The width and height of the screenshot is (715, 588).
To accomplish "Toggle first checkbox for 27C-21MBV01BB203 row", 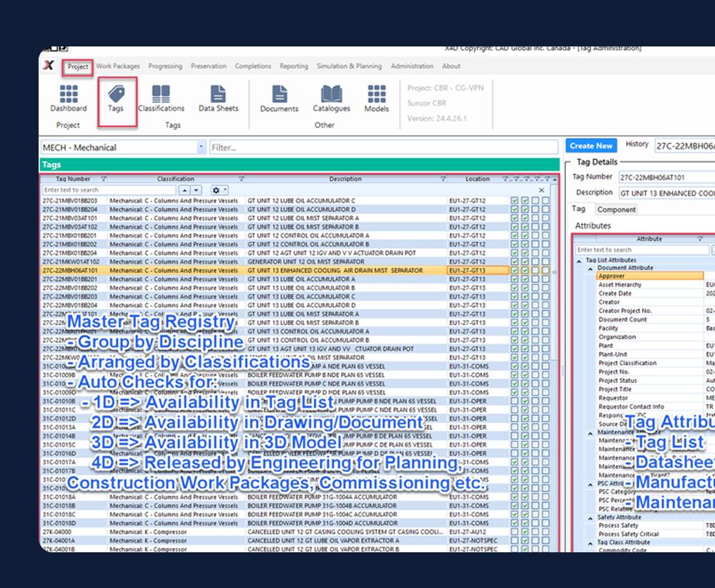I will click(x=514, y=201).
